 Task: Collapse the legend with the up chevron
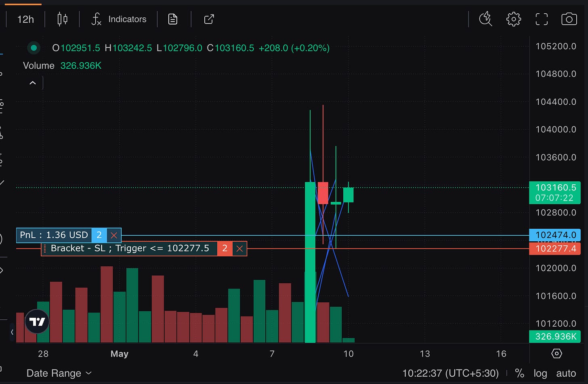coord(33,82)
